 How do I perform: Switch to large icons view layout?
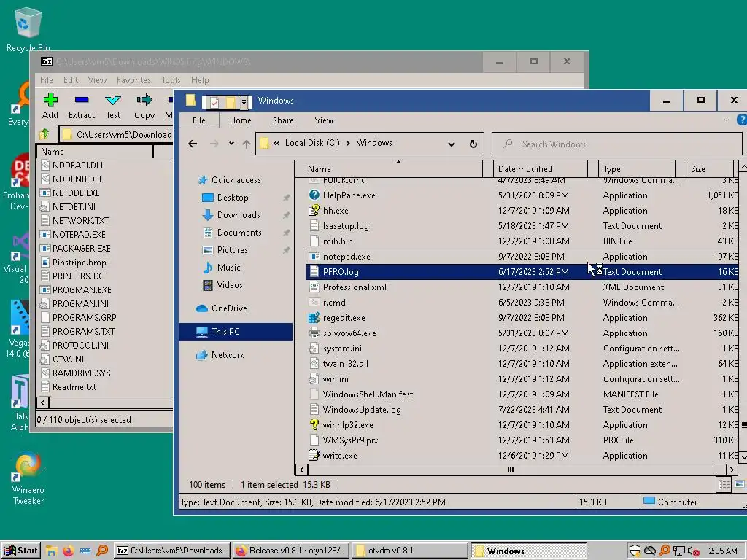click(x=740, y=485)
